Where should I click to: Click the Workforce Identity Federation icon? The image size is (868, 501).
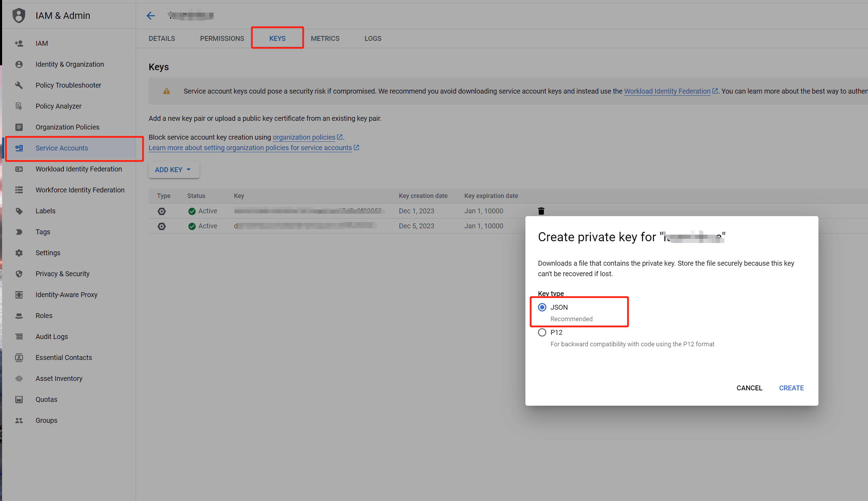pos(19,190)
